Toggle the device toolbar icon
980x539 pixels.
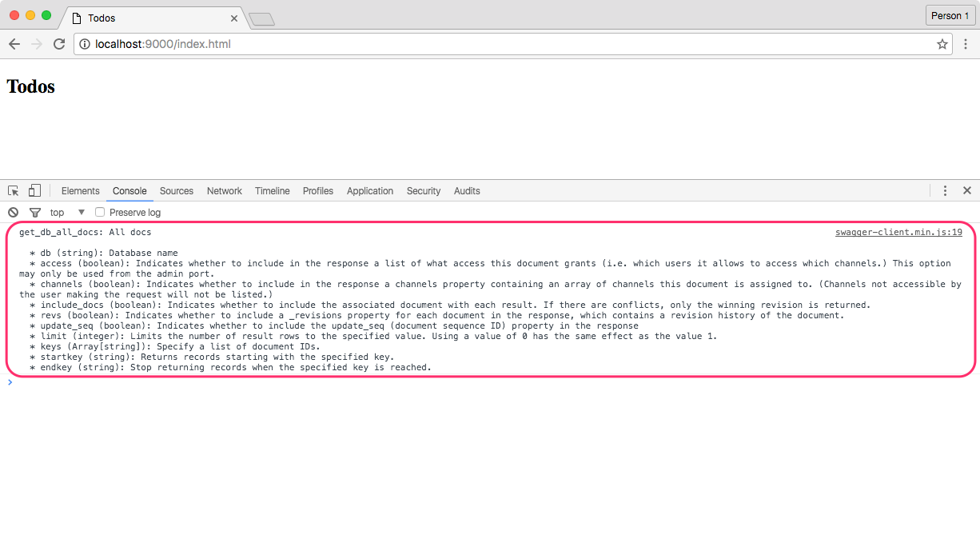34,191
